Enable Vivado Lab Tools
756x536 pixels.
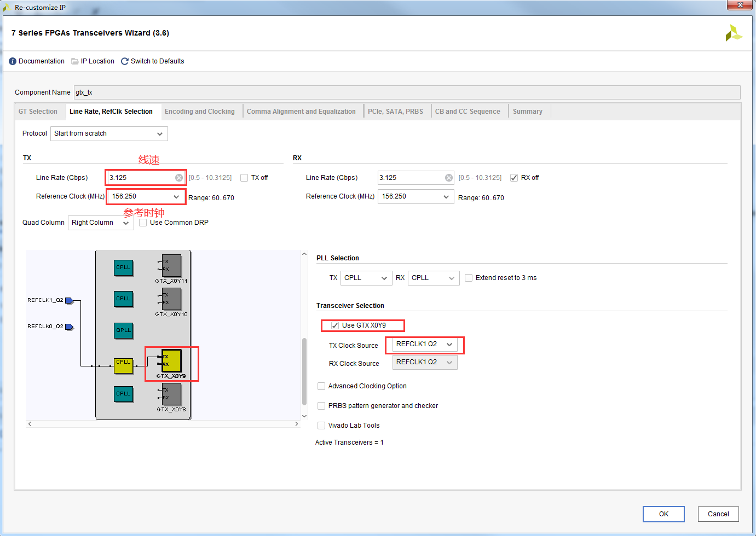(x=321, y=426)
